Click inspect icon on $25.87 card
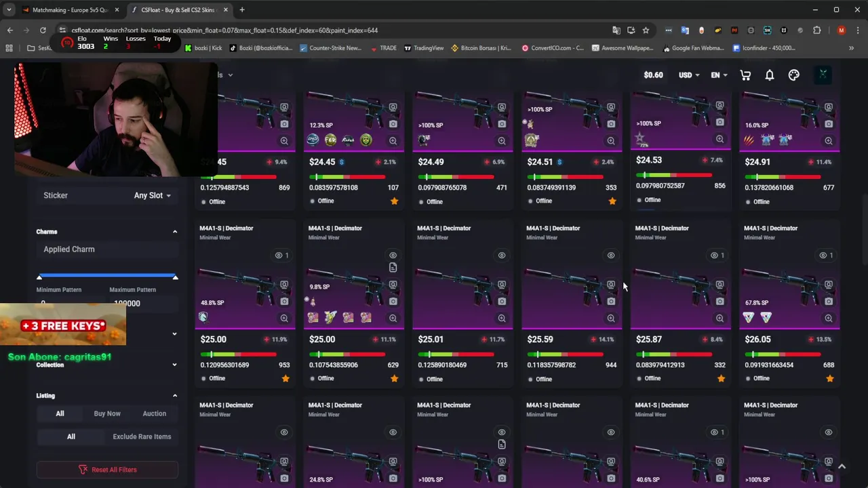 [x=719, y=285]
